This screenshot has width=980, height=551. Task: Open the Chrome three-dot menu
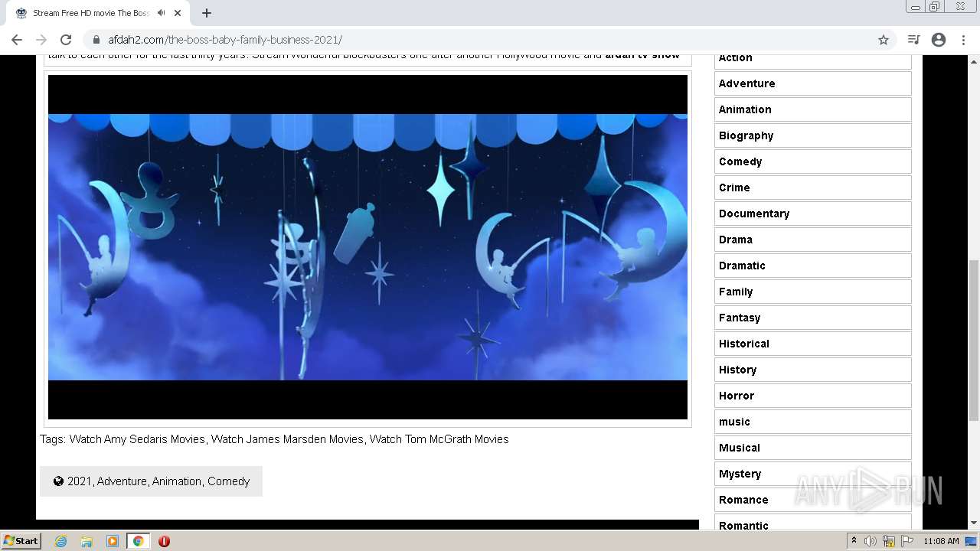[x=963, y=40]
